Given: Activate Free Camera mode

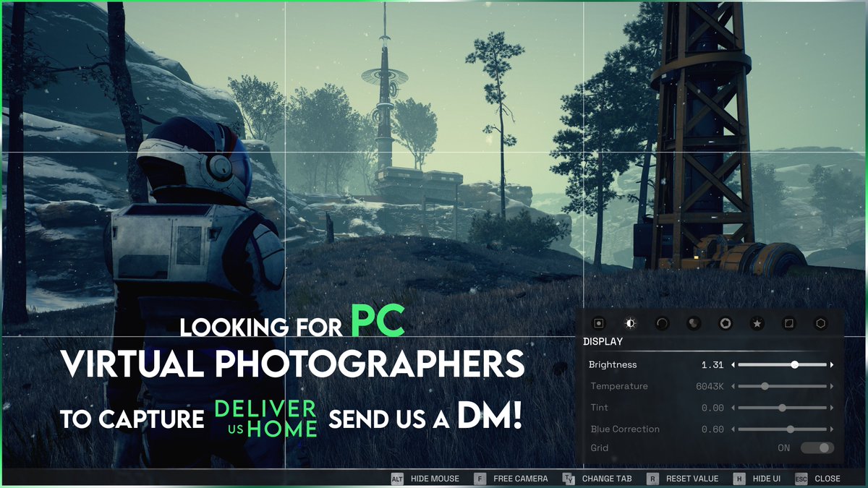Looking at the screenshot, I should coord(522,479).
